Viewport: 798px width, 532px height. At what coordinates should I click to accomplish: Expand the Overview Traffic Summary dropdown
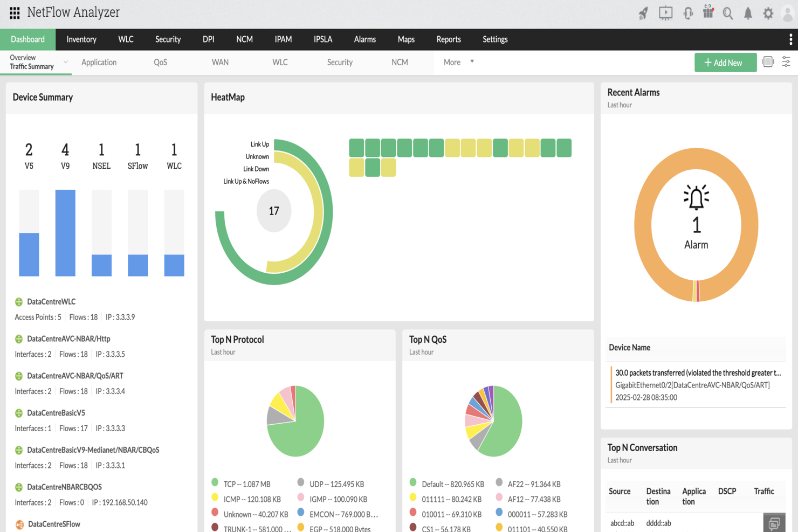tap(66, 62)
